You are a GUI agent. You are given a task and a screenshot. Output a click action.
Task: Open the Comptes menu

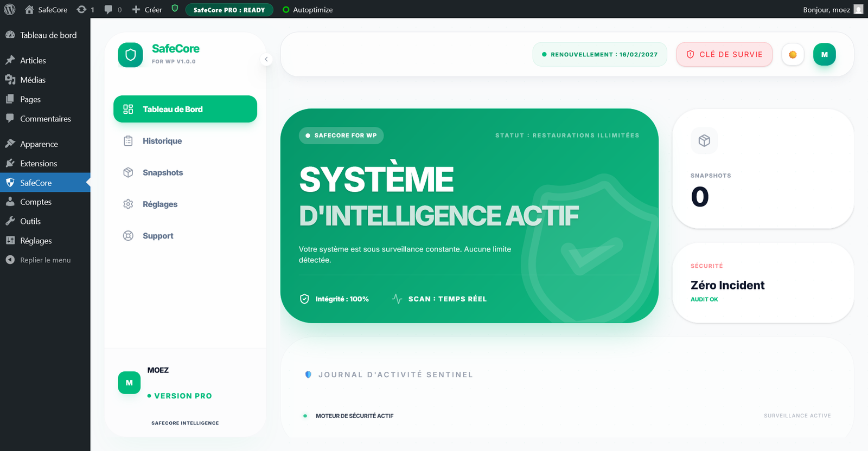[45, 202]
